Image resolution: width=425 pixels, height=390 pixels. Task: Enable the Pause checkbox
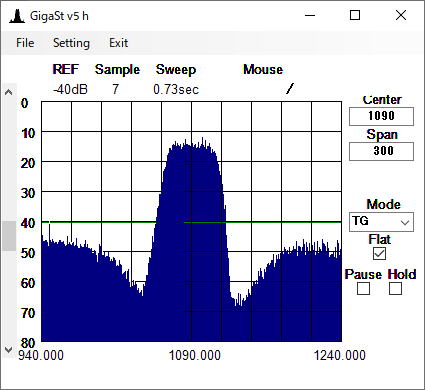(x=363, y=288)
